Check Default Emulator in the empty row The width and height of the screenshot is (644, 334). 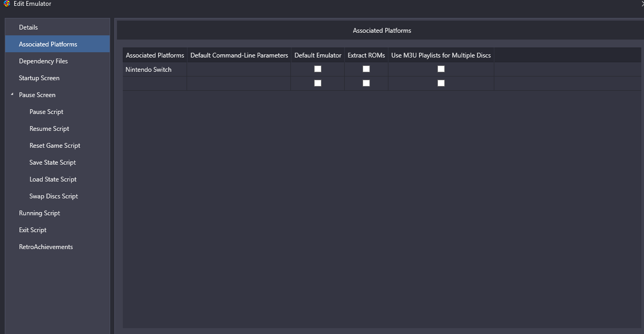point(318,83)
